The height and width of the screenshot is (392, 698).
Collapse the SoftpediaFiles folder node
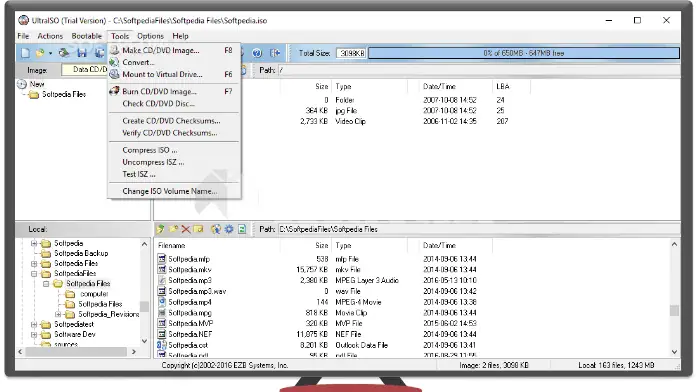click(34, 274)
